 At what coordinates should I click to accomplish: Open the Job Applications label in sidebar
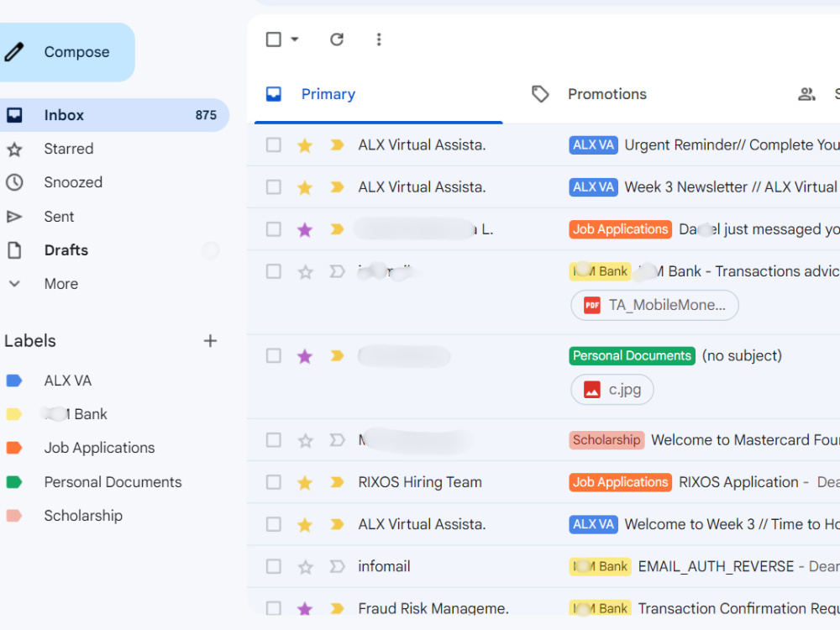pos(99,448)
